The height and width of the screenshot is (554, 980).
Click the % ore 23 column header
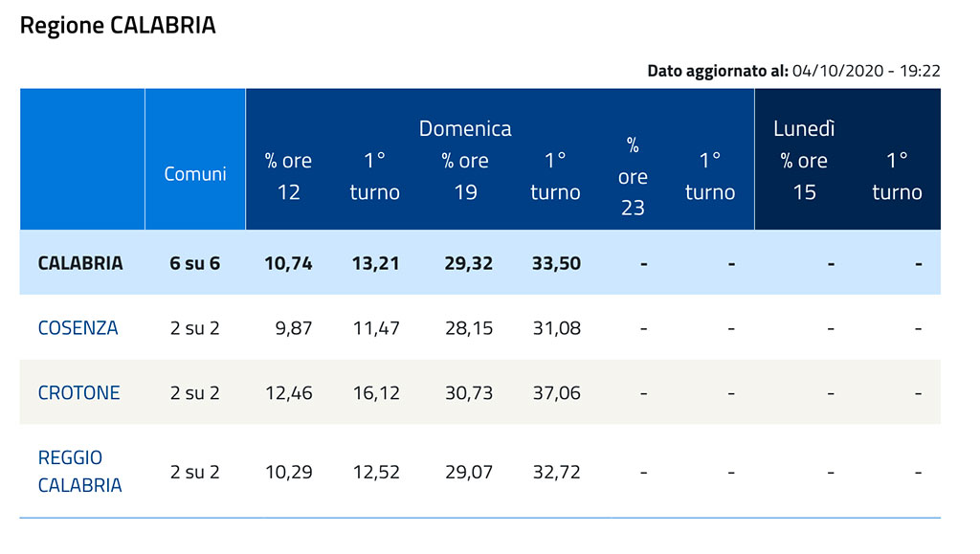pos(633,177)
